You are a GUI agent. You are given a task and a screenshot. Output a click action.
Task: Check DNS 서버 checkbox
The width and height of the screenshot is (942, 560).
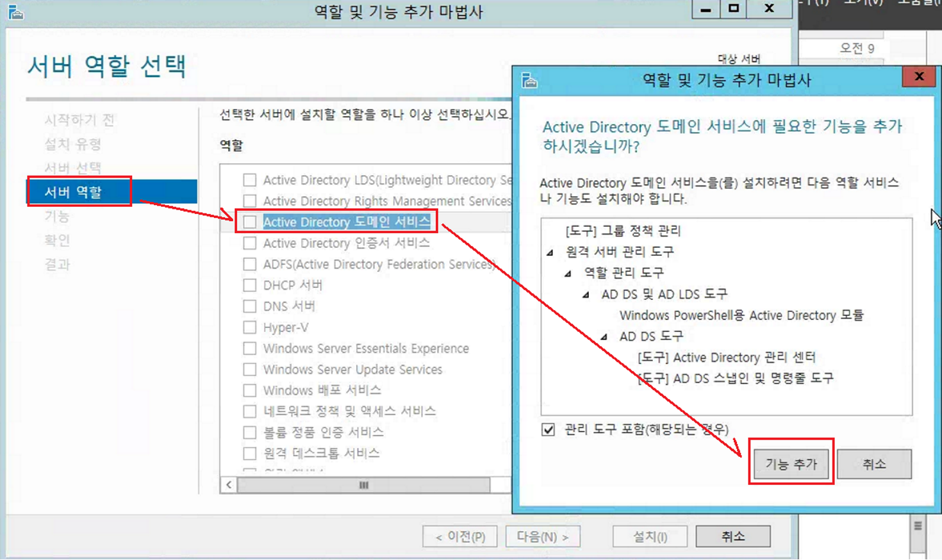250,306
